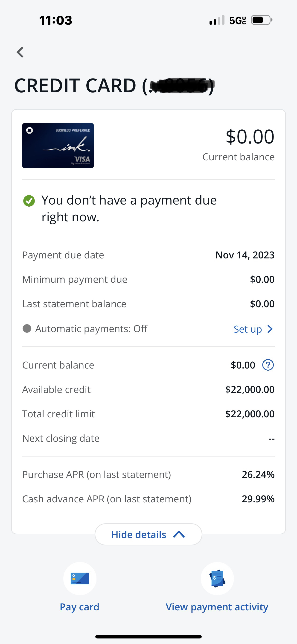Viewport: 297px width, 644px height.
Task: Tap the Set up chevron arrow
Action: tap(270, 329)
